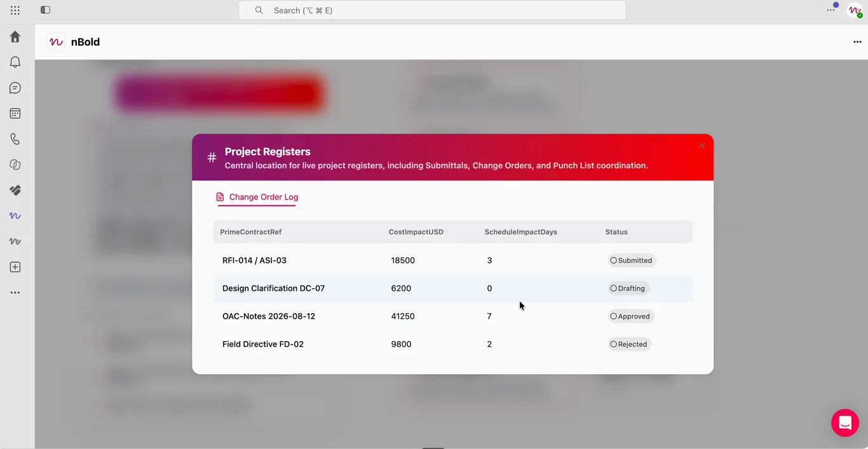Focus the Search input field
The image size is (868, 449).
[x=432, y=10]
